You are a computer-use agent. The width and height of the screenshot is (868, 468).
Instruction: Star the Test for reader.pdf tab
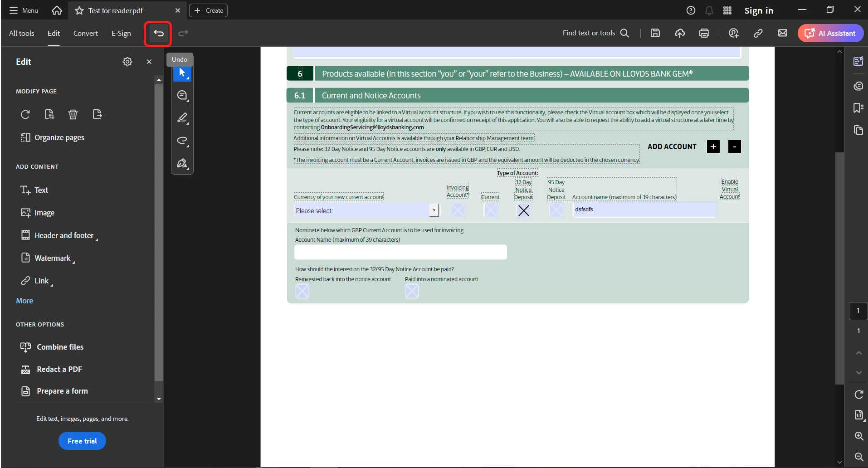coord(79,10)
